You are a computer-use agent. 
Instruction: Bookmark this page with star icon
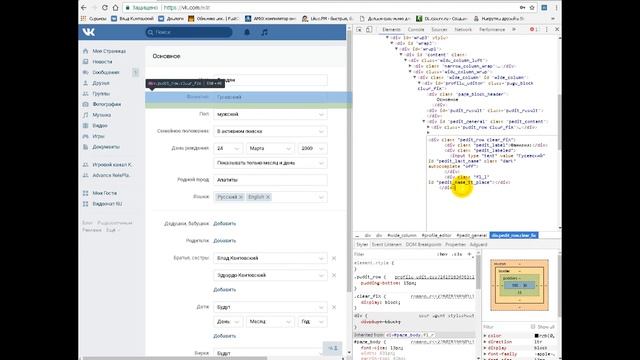532,7
